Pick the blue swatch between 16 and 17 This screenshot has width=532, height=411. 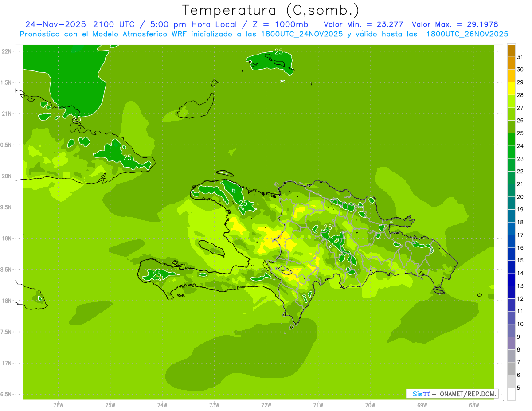(511, 241)
